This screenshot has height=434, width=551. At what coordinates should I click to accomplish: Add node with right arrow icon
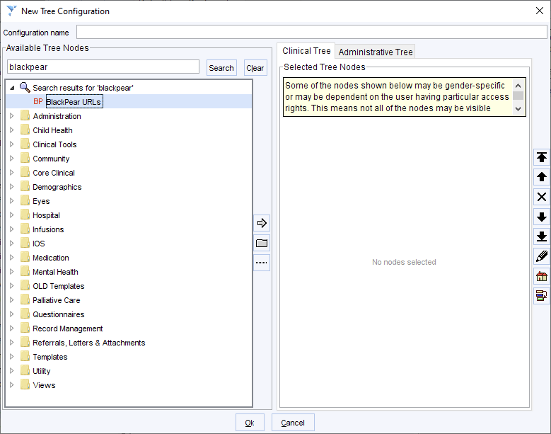[x=261, y=223]
